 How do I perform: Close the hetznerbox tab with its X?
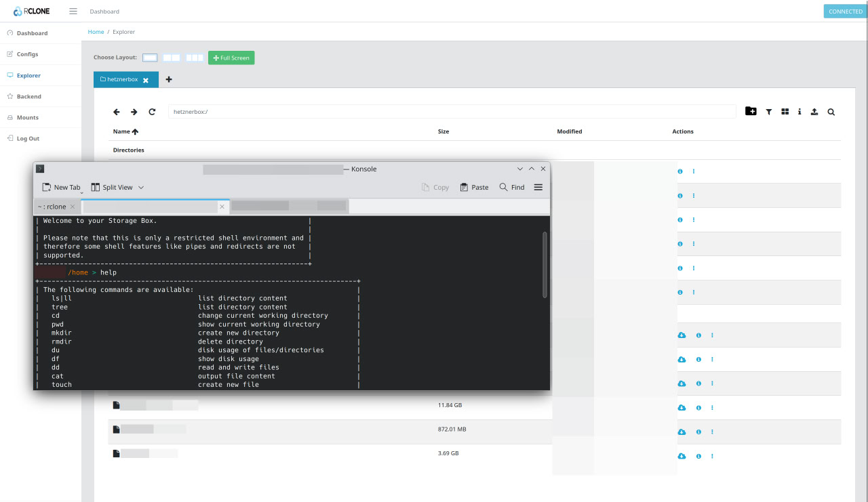coord(146,80)
